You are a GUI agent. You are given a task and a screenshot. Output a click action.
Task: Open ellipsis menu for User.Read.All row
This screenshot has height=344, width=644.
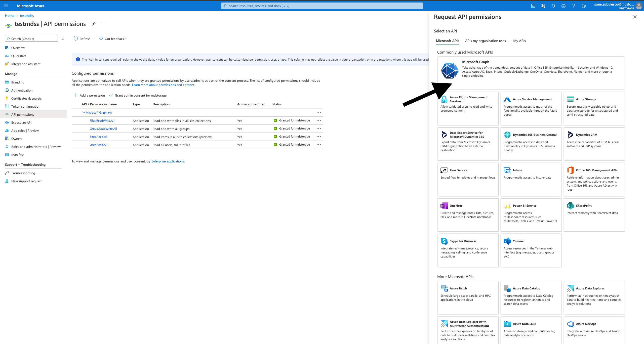318,145
